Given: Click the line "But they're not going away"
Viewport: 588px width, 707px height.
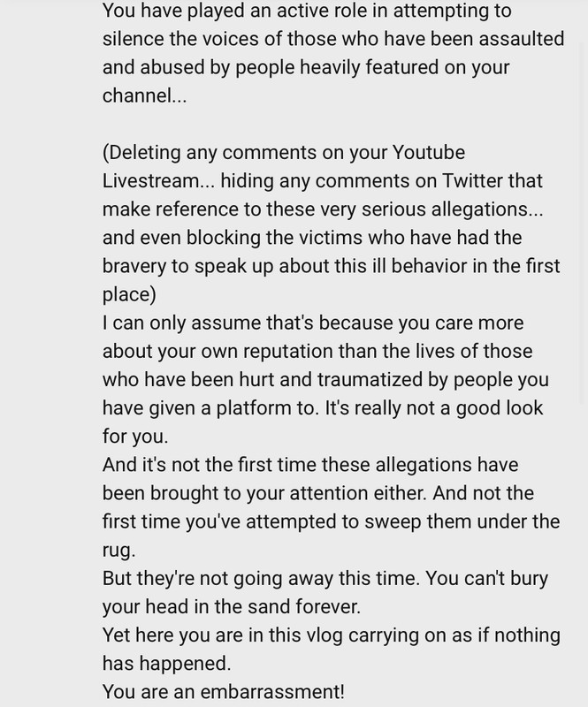Looking at the screenshot, I should click(x=325, y=579).
